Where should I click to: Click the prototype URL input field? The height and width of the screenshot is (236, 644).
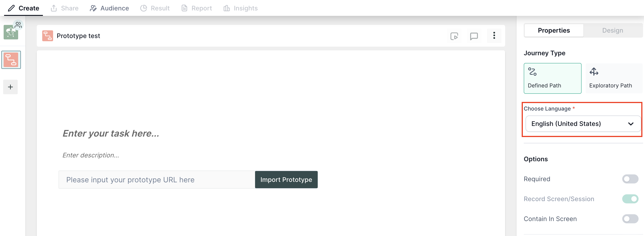157,180
